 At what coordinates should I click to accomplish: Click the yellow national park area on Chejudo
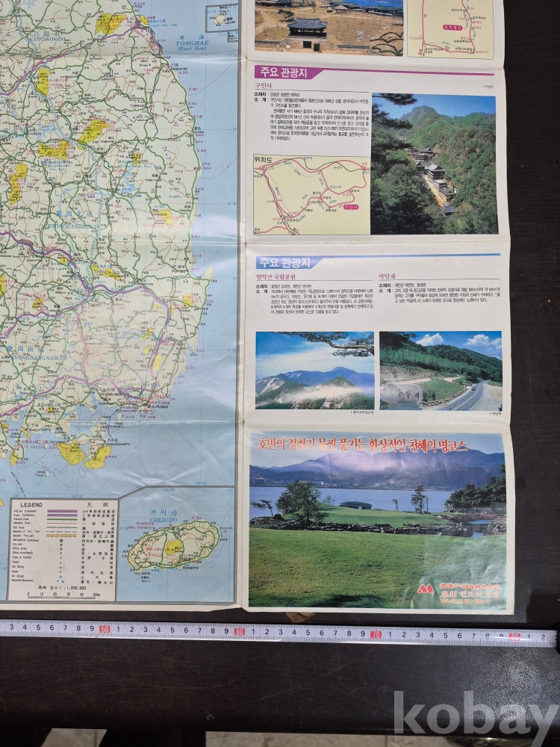(x=174, y=548)
